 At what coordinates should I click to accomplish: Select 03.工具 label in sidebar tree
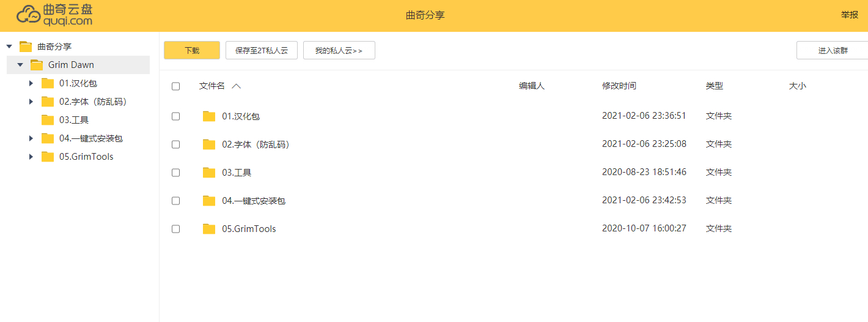coord(74,120)
